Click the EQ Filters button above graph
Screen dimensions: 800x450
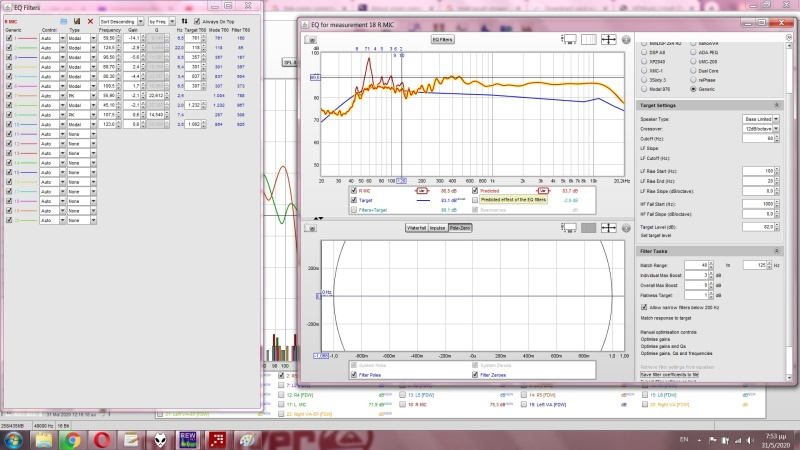point(443,40)
